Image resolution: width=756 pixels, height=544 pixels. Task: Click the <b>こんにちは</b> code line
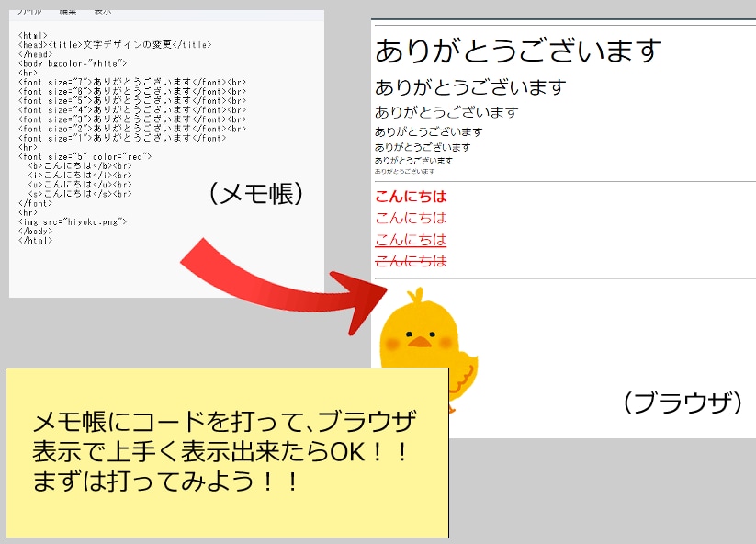tap(80, 166)
